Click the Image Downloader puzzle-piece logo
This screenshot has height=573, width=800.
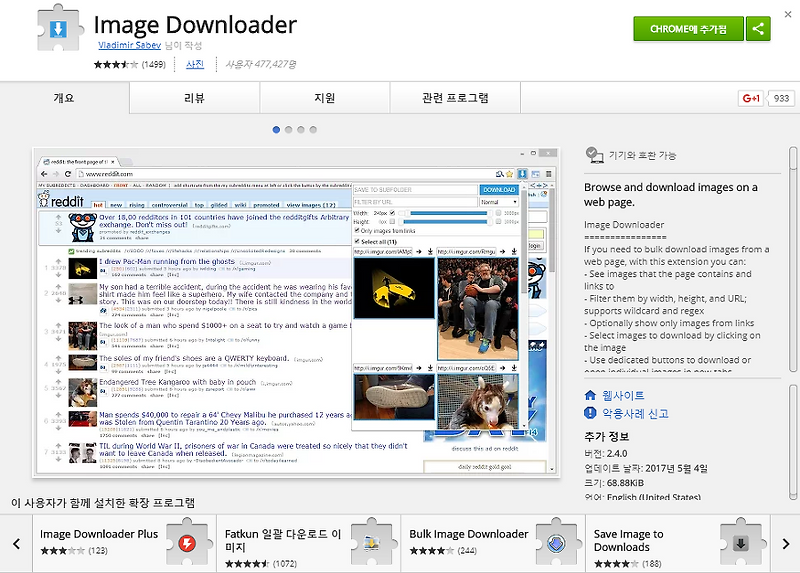click(x=60, y=28)
